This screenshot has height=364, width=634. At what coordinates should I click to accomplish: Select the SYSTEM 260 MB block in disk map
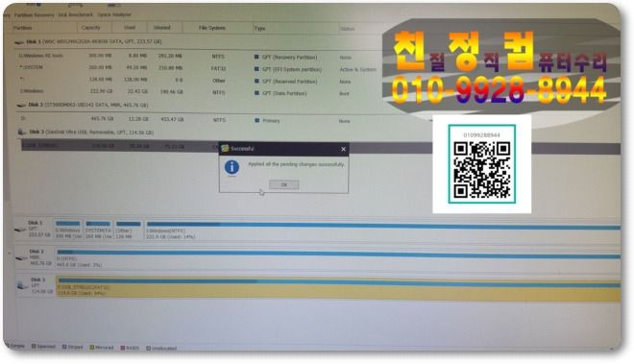[98, 230]
